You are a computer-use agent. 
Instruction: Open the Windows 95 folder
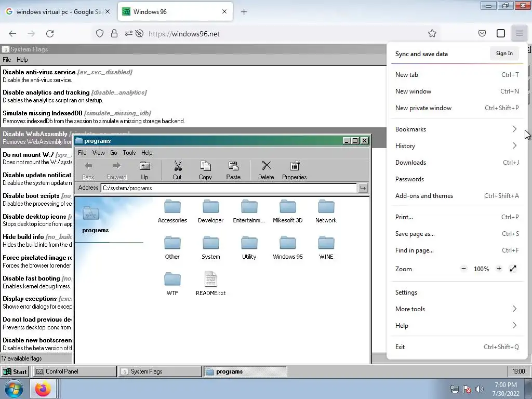[x=288, y=248]
